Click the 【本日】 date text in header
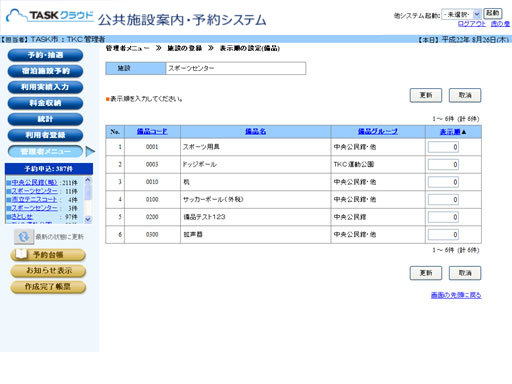Viewport: 512px width, 384px height. tap(464, 40)
